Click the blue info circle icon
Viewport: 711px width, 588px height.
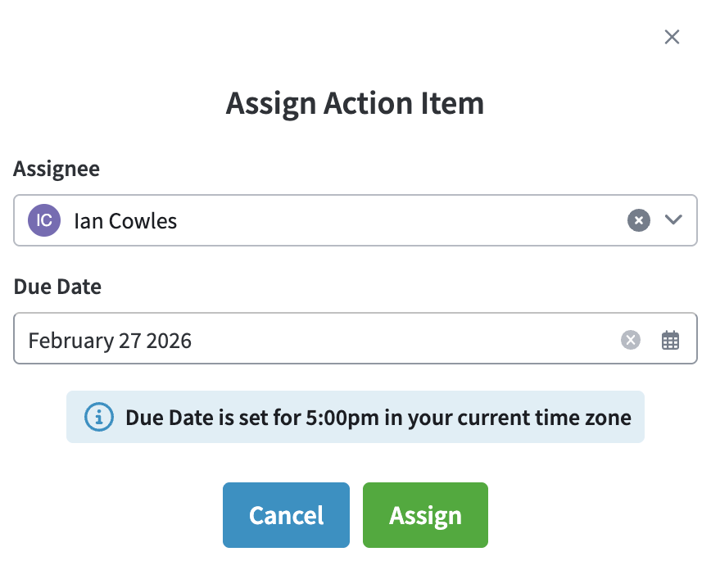(x=98, y=417)
